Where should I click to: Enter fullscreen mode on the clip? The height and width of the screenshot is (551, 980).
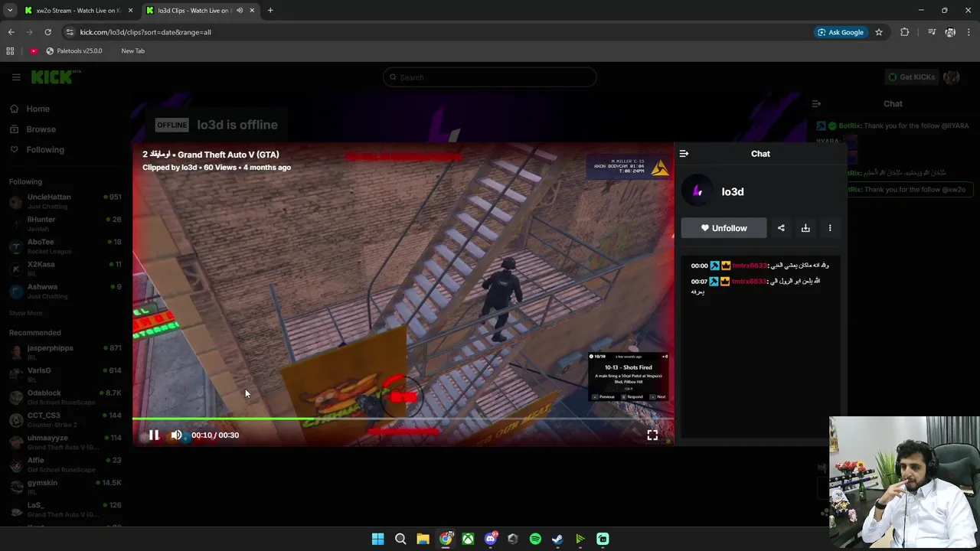coord(652,435)
